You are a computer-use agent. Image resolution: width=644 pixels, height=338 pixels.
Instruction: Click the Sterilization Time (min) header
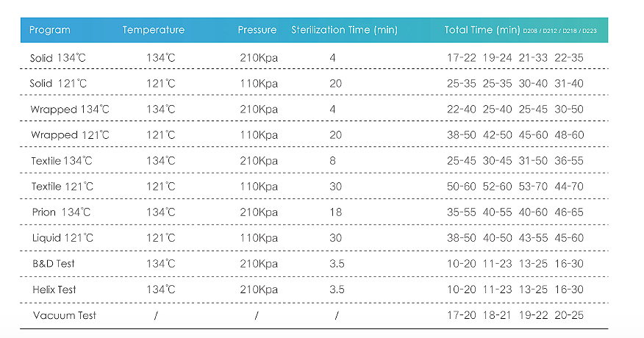344,30
